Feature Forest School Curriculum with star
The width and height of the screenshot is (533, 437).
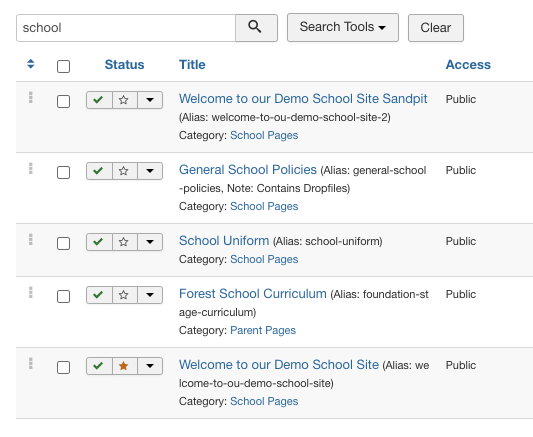(125, 295)
